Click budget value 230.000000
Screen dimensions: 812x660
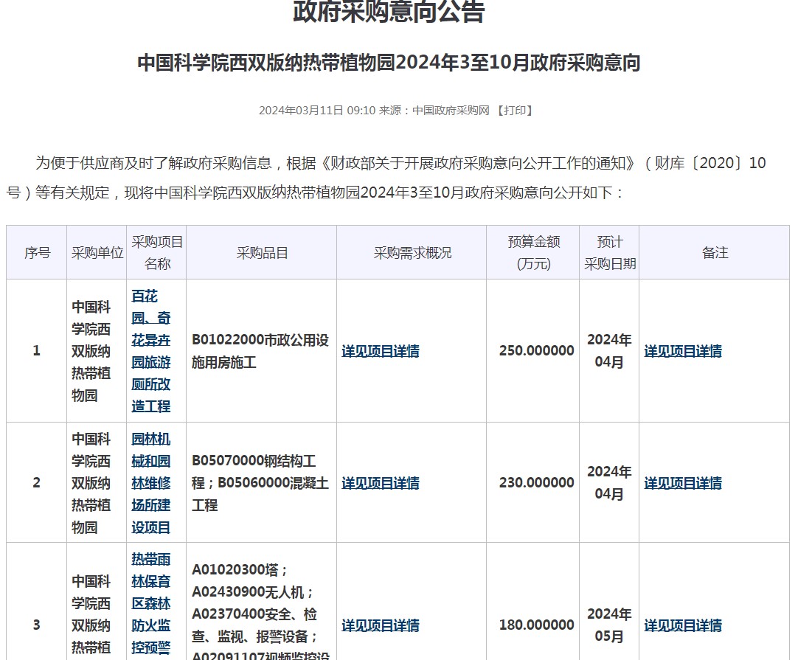(x=536, y=482)
